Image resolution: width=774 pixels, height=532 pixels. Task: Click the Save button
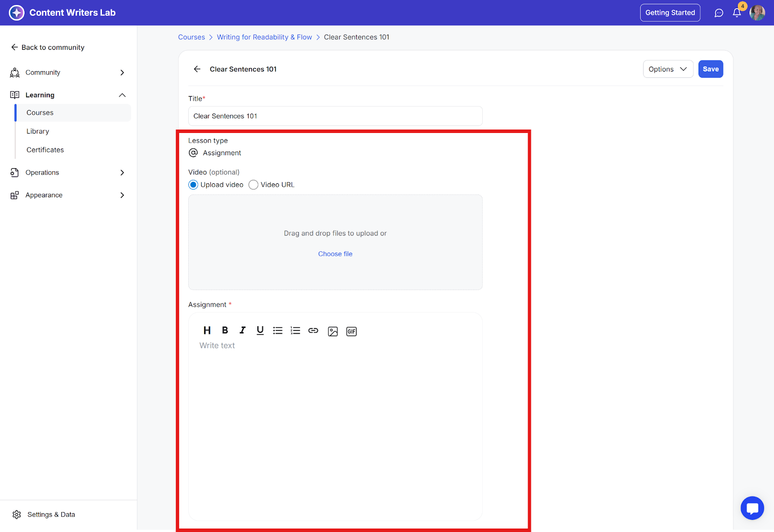click(x=711, y=69)
